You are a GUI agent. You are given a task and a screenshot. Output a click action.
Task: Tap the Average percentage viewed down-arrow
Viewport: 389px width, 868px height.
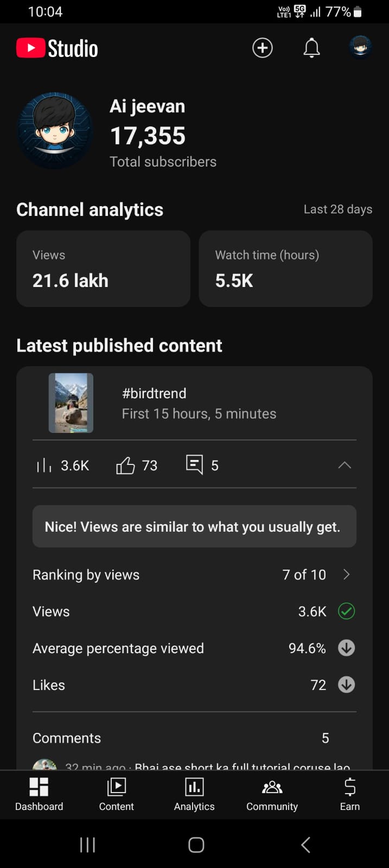point(346,648)
